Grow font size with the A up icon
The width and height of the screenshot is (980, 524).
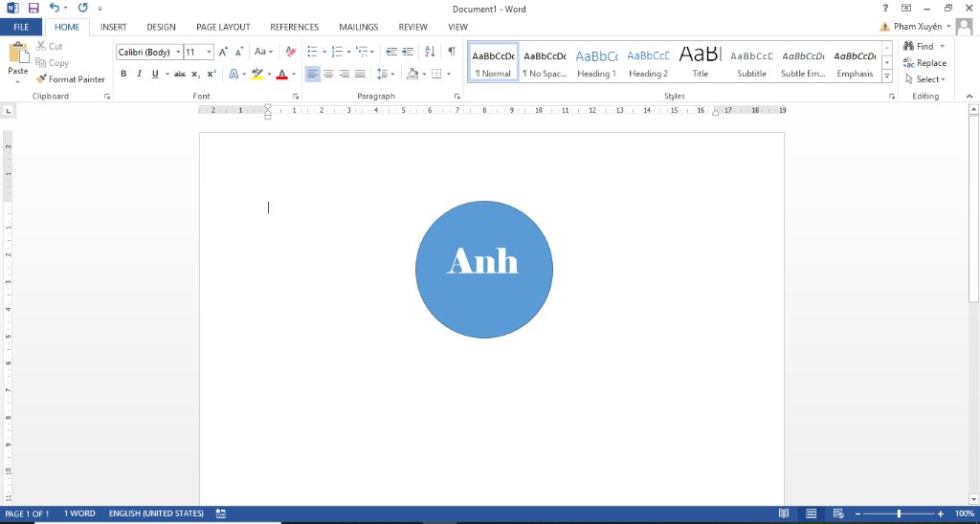tap(223, 52)
